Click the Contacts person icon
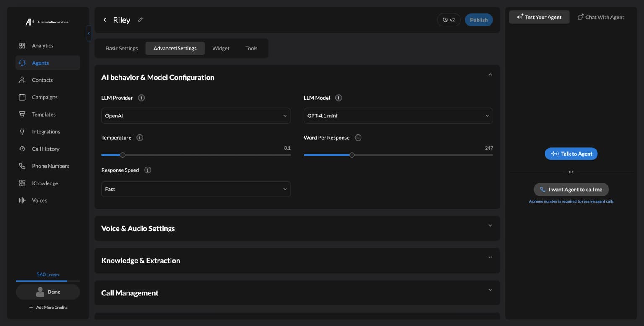The image size is (644, 326). 22,80
